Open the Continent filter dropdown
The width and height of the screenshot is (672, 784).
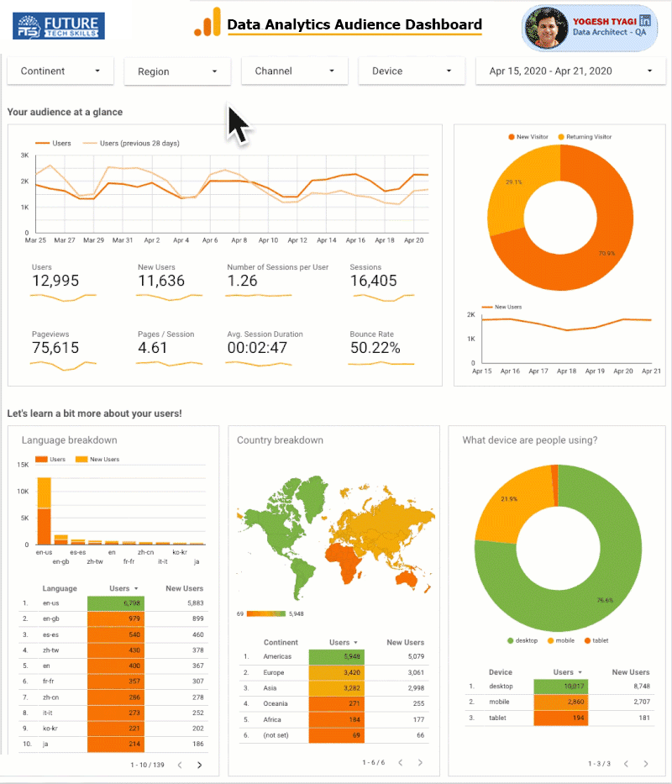pos(60,71)
